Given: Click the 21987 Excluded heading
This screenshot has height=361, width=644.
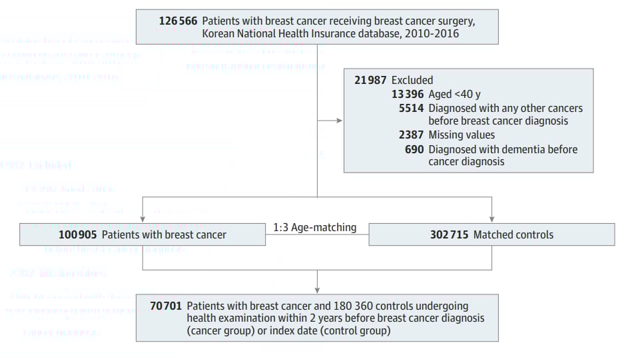Looking at the screenshot, I should (393, 80).
